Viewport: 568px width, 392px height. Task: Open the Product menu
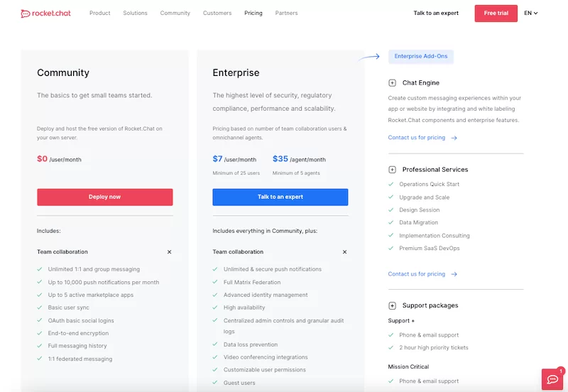pyautogui.click(x=99, y=13)
